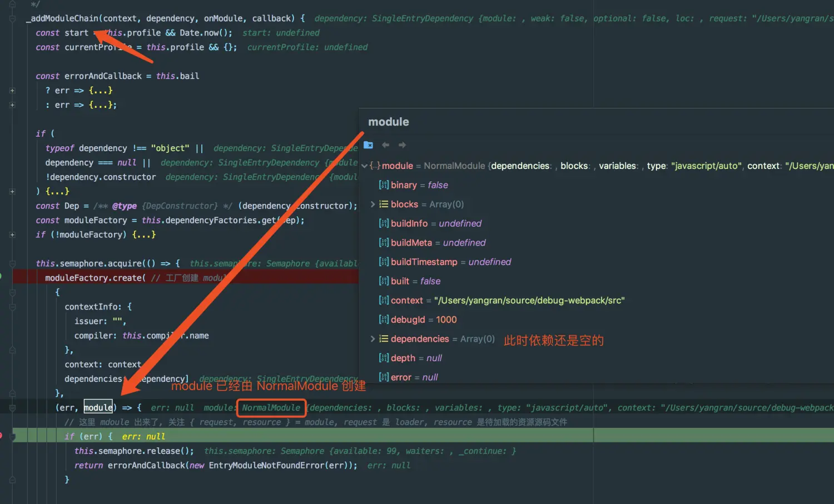Click the highlighted module parameter in callback
The height and width of the screenshot is (504, 834).
(98, 407)
